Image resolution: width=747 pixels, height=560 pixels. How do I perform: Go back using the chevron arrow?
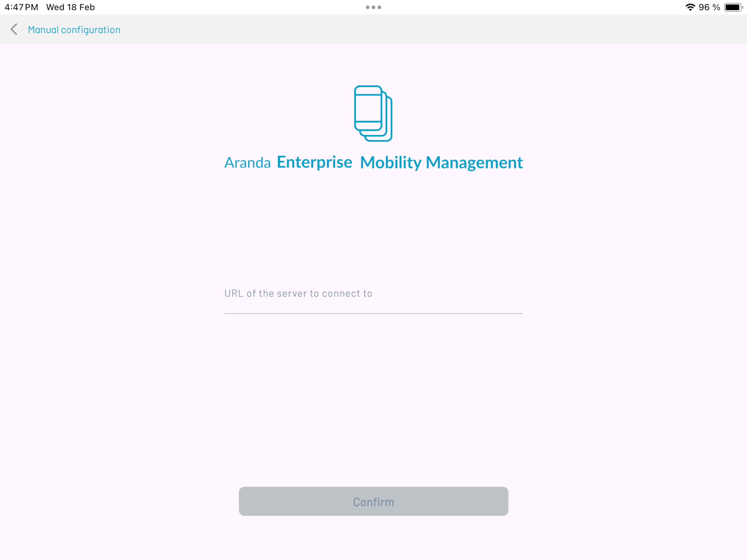(14, 29)
